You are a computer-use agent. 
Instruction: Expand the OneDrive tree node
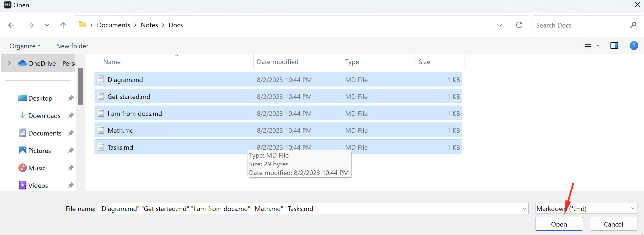tap(10, 63)
